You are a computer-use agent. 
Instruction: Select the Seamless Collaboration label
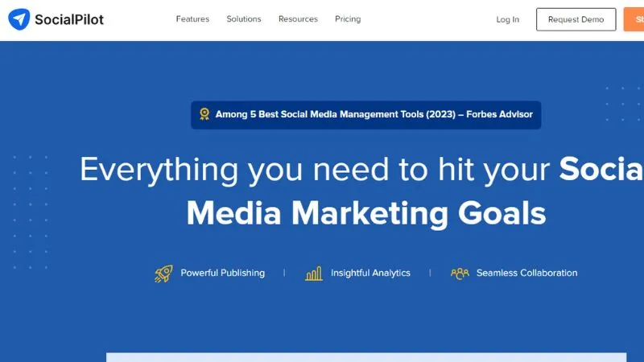(527, 273)
